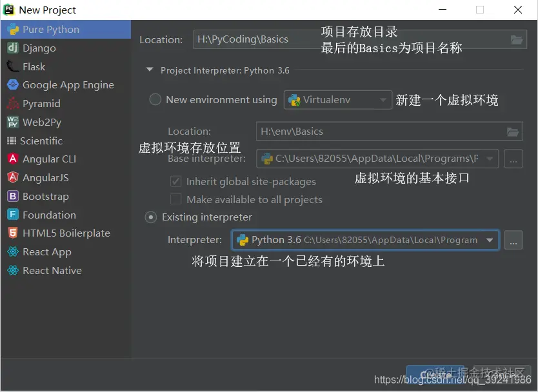538x392 pixels.
Task: Choose the Bootstrap project type
Action: (48, 196)
